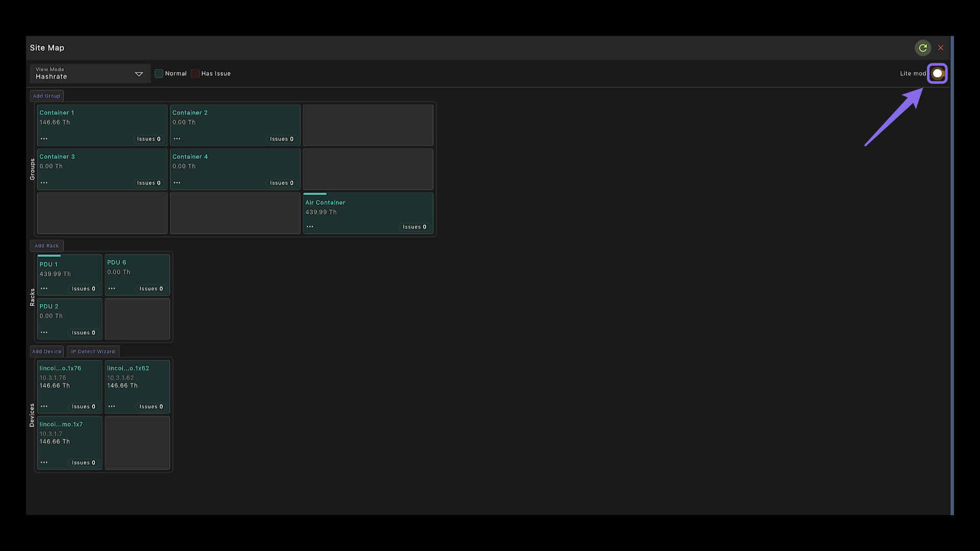Open the View Mode Hashrate dropdown

point(90,73)
